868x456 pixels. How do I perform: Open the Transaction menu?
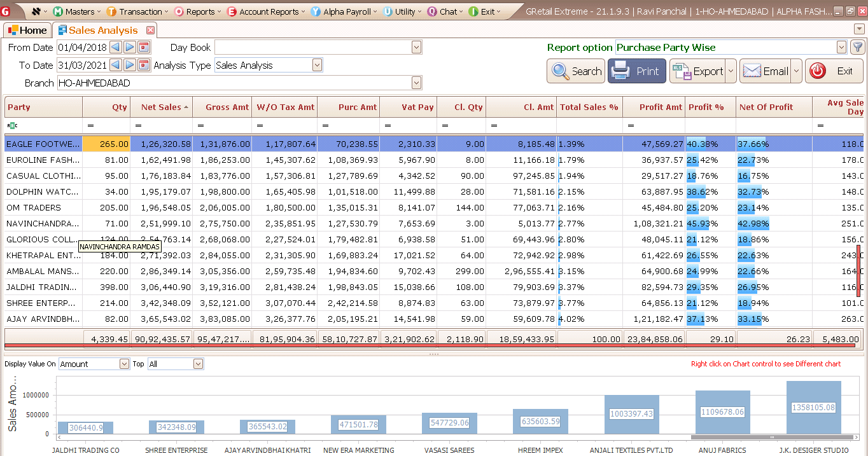[137, 11]
